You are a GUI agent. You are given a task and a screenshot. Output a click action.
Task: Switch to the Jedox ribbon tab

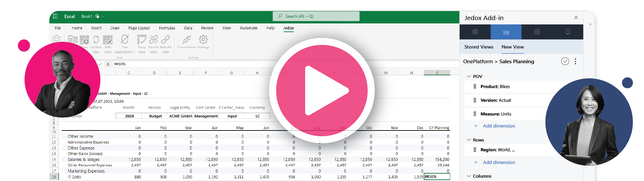(x=288, y=28)
